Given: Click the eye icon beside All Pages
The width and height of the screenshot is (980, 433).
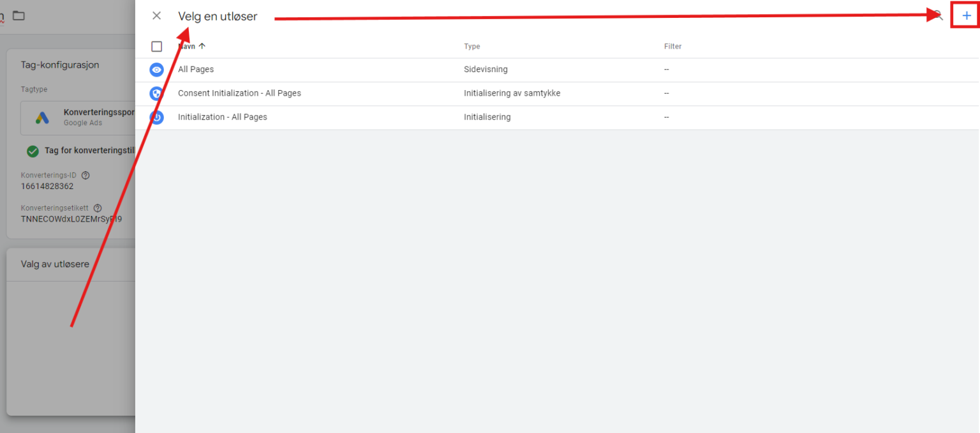Looking at the screenshot, I should [156, 70].
